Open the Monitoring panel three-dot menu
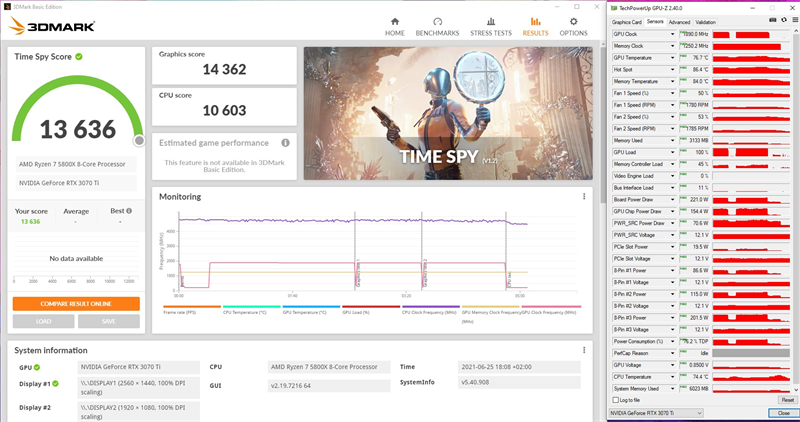 click(584, 197)
